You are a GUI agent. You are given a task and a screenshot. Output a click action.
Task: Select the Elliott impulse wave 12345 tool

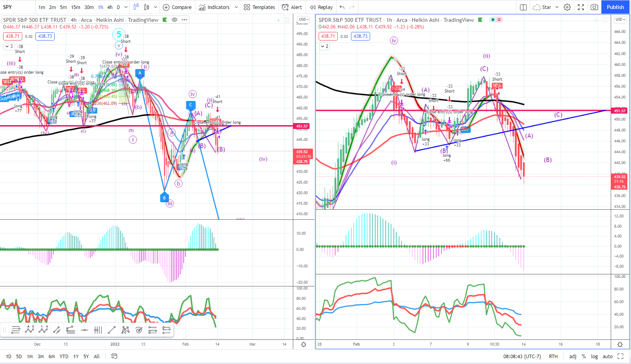tap(43, 330)
